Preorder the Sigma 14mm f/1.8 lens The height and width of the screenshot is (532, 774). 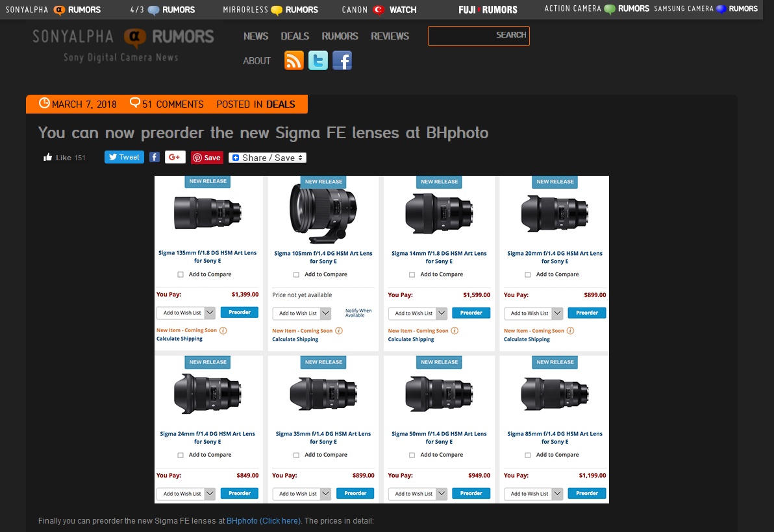[x=471, y=313]
